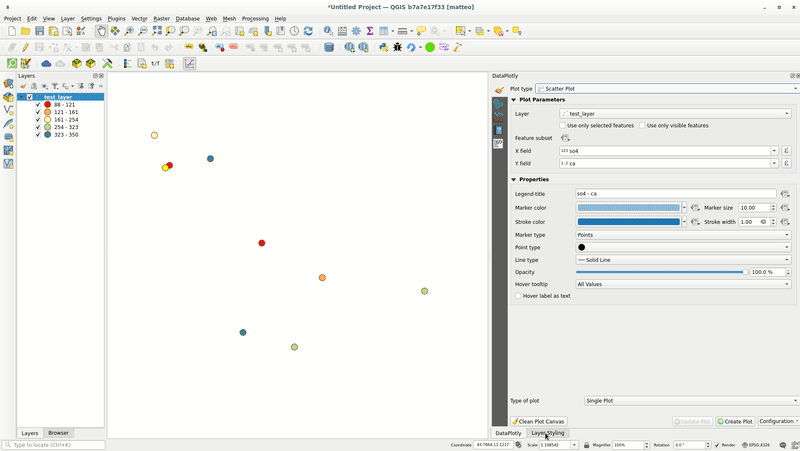
Task: Open the Configuration button menu
Action: (778, 421)
